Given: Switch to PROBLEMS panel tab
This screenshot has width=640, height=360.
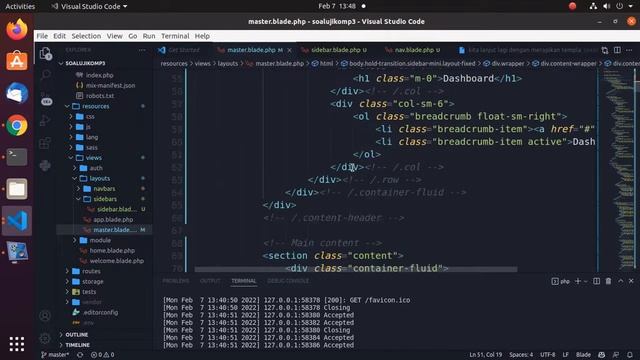Looking at the screenshot, I should [x=176, y=281].
